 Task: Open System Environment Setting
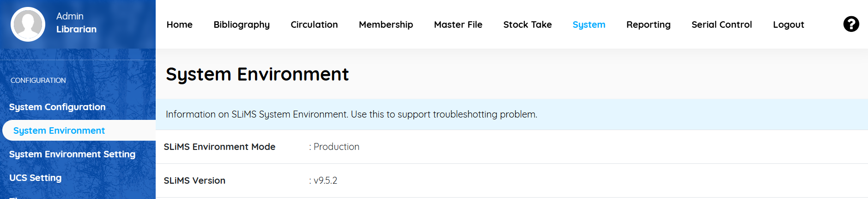click(72, 154)
